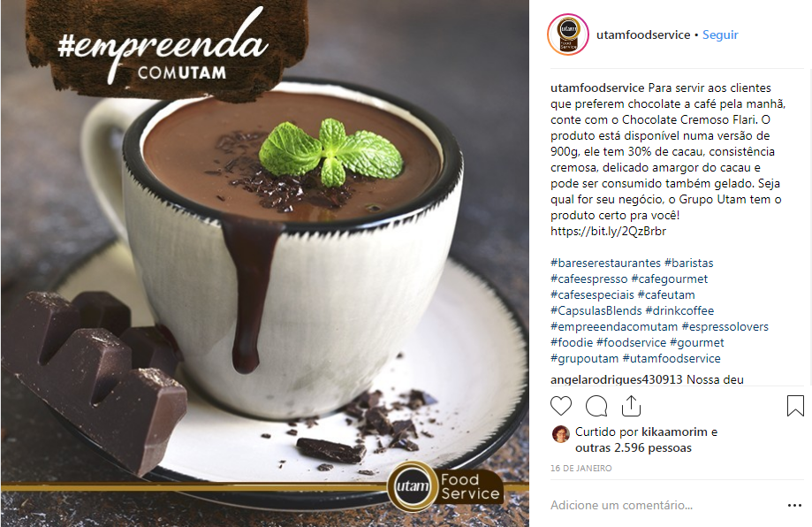This screenshot has height=527, width=812.
Task: Open the three-dot more options menu
Action: pyautogui.click(x=794, y=505)
